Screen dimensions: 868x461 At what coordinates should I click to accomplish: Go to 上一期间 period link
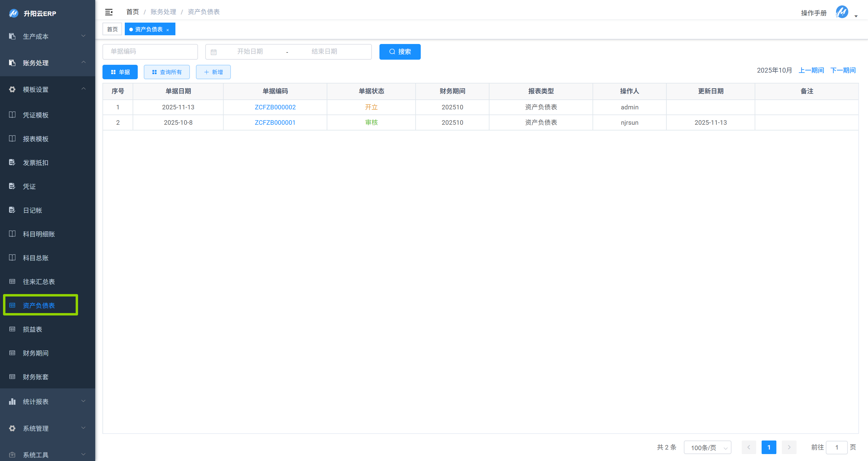click(x=811, y=70)
